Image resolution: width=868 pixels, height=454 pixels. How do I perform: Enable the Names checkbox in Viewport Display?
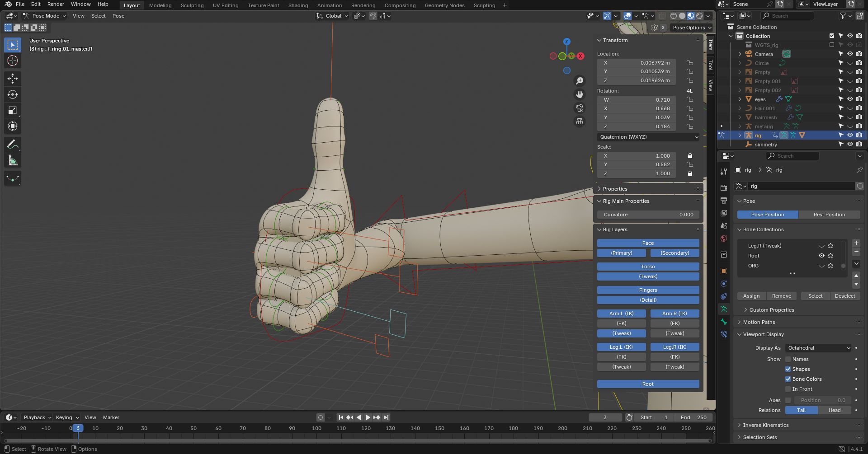click(x=788, y=359)
